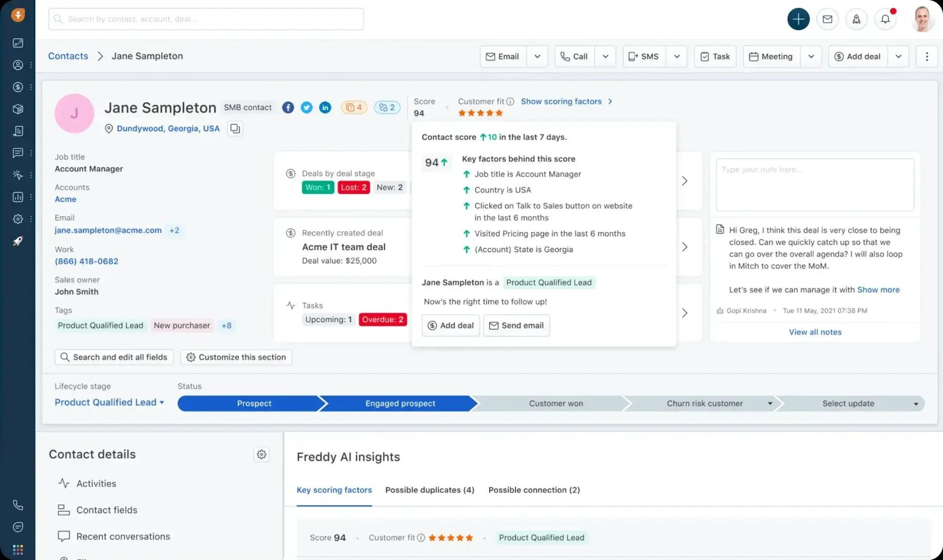Screen dimensions: 943x560
Task: Open View all notes link
Action: (815, 332)
